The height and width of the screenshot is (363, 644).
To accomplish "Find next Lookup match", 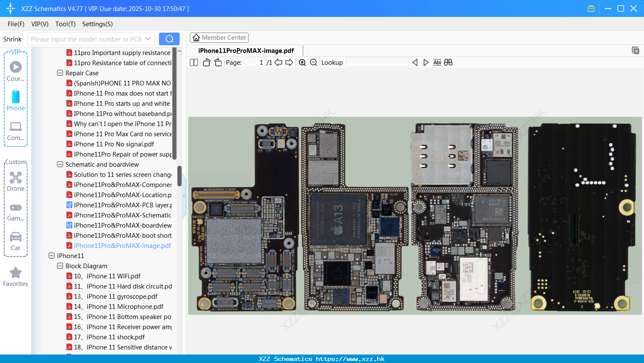I will tap(426, 63).
